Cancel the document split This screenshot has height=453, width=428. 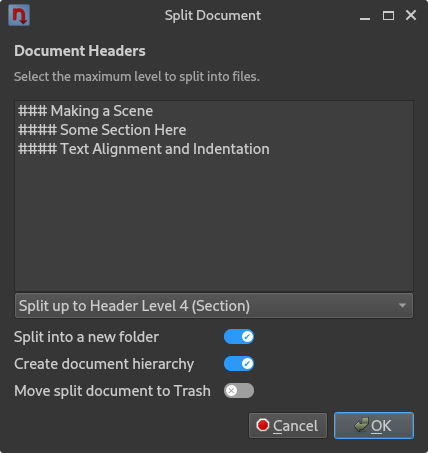(x=288, y=425)
